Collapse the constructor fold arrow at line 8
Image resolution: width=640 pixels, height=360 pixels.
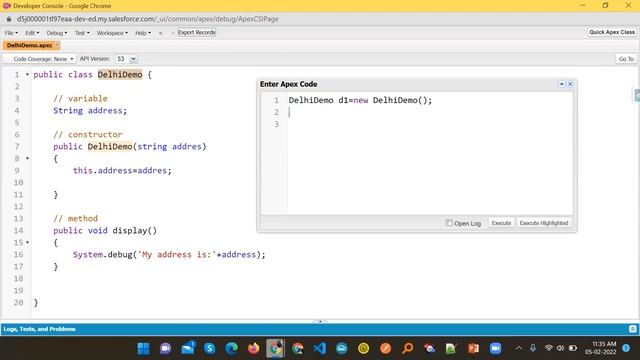[x=27, y=158]
